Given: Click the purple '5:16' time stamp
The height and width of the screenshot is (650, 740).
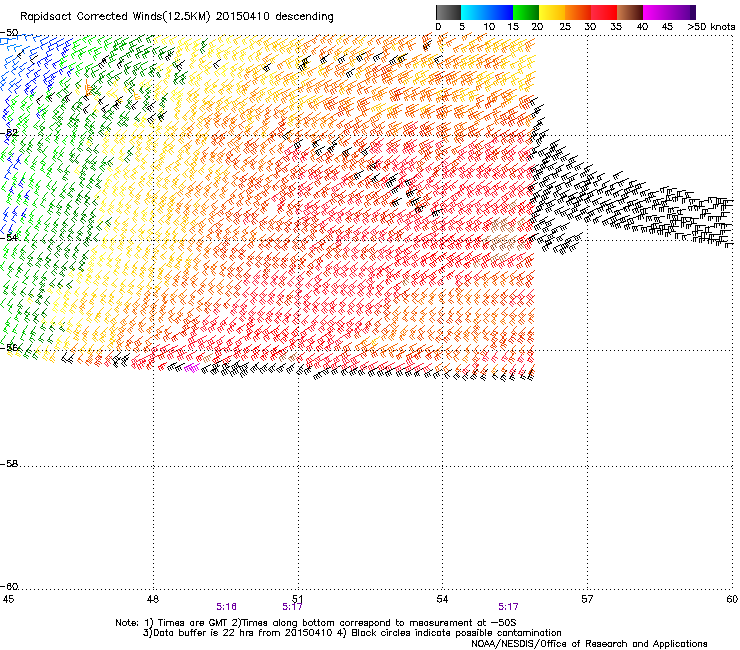Looking at the screenshot, I should point(227,607).
